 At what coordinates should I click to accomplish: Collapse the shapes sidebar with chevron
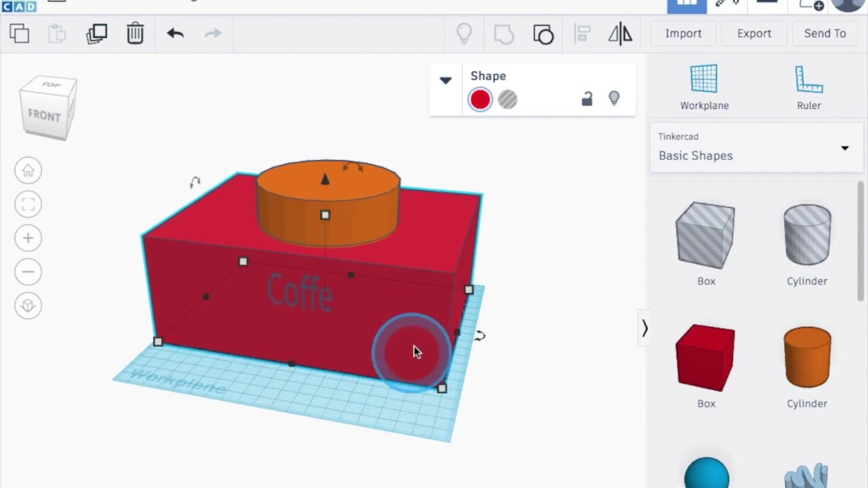(644, 329)
